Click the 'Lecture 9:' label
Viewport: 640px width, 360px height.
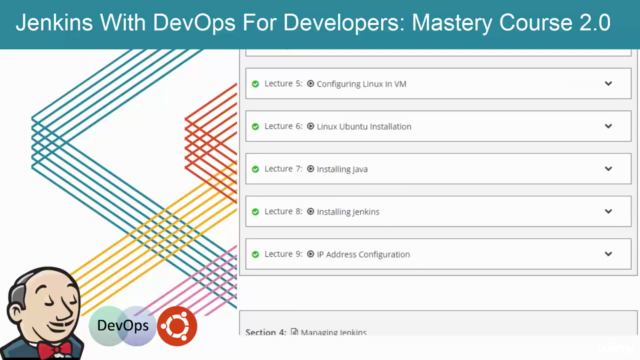[283, 254]
